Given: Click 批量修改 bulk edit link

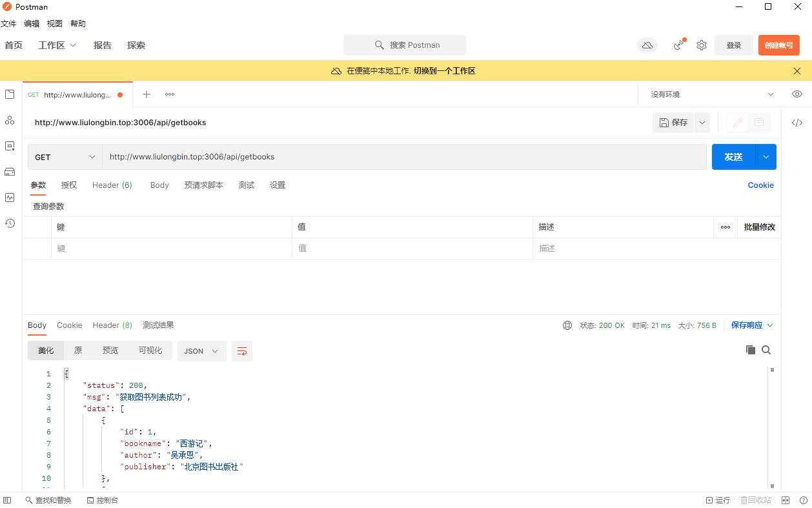Looking at the screenshot, I should pos(760,227).
